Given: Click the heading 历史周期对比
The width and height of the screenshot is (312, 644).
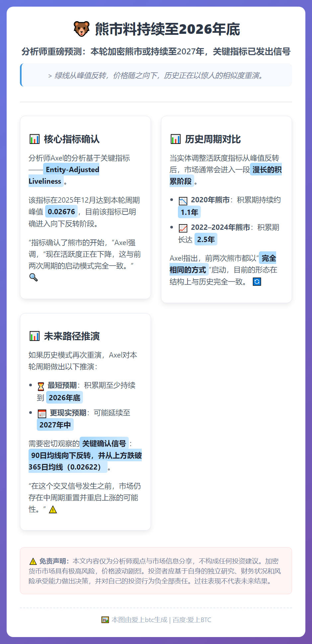Looking at the screenshot, I should coord(213,139).
